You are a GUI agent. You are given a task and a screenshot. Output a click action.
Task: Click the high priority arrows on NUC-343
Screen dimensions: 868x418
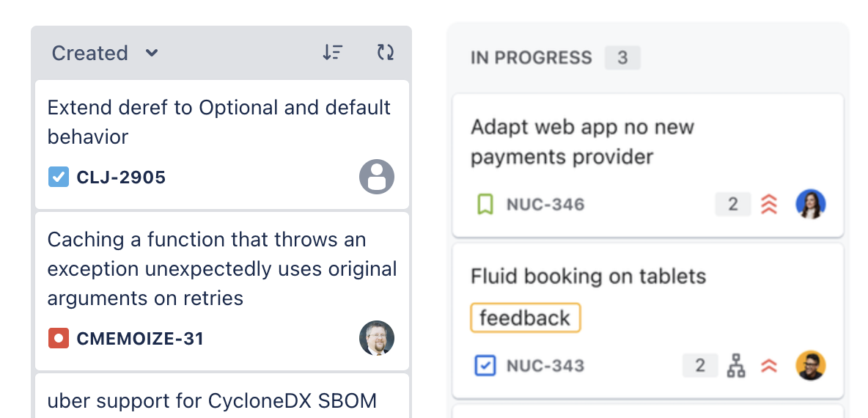769,365
